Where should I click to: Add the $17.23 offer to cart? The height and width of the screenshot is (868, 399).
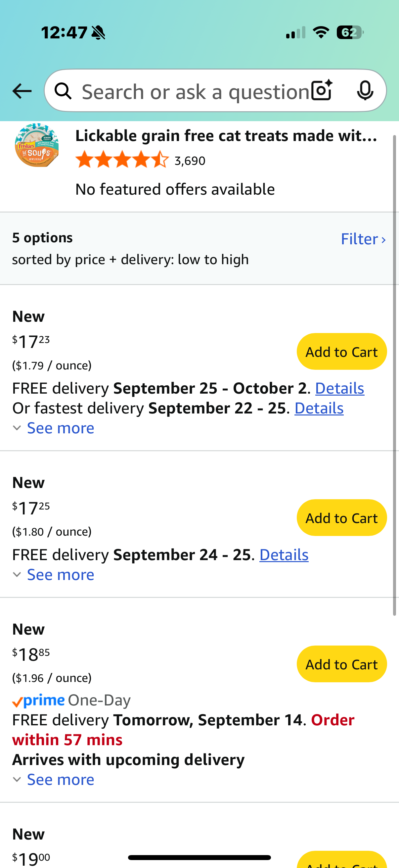point(341,352)
